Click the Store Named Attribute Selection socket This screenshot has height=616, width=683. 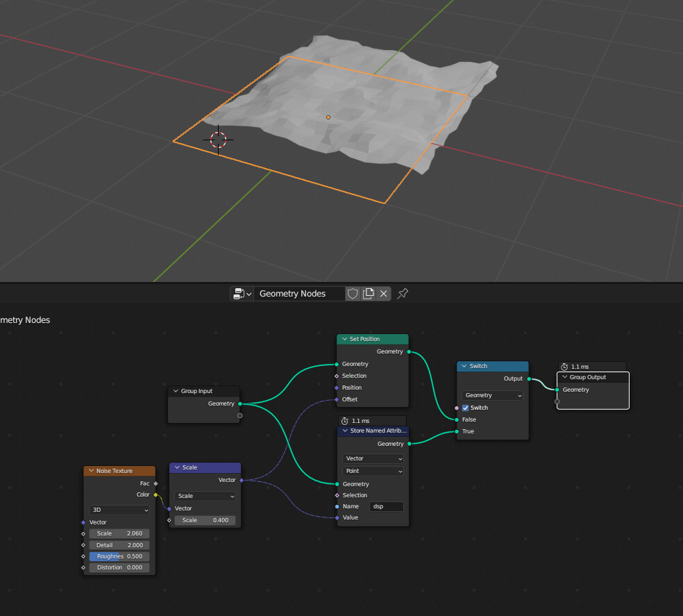pos(337,496)
